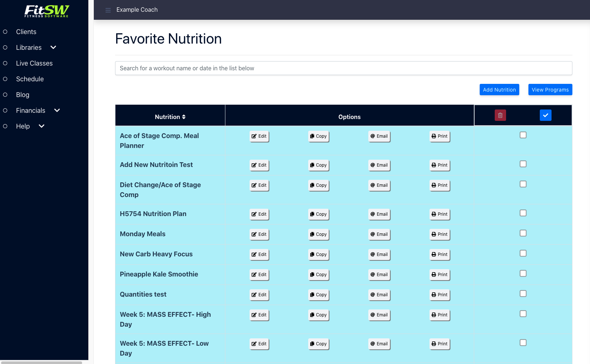Click the View Programs button
Viewport: 590px width, 364px height.
(x=550, y=90)
